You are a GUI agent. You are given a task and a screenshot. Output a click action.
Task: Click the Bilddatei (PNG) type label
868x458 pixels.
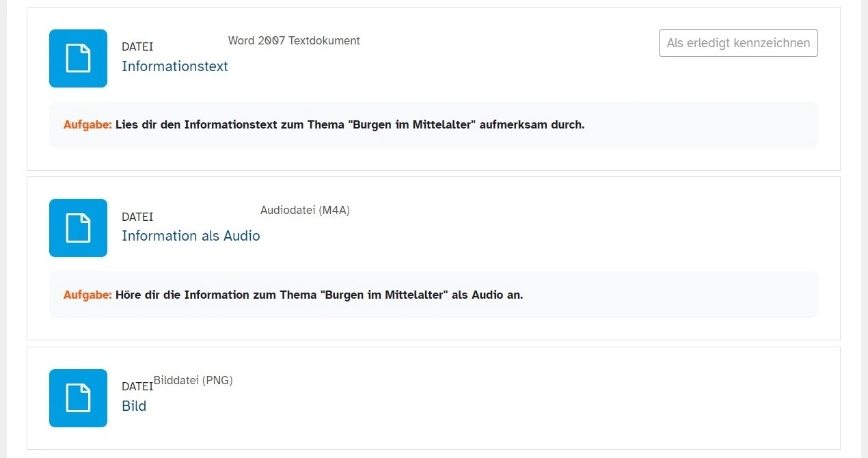tap(193, 381)
